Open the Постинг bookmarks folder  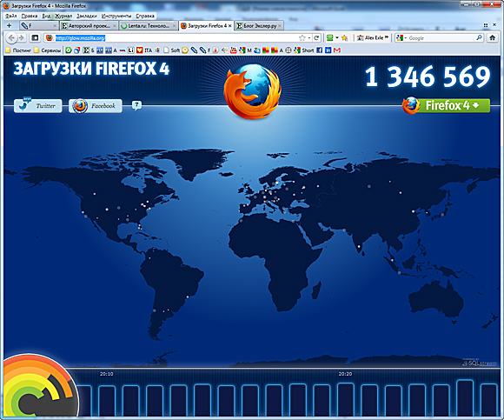point(18,50)
